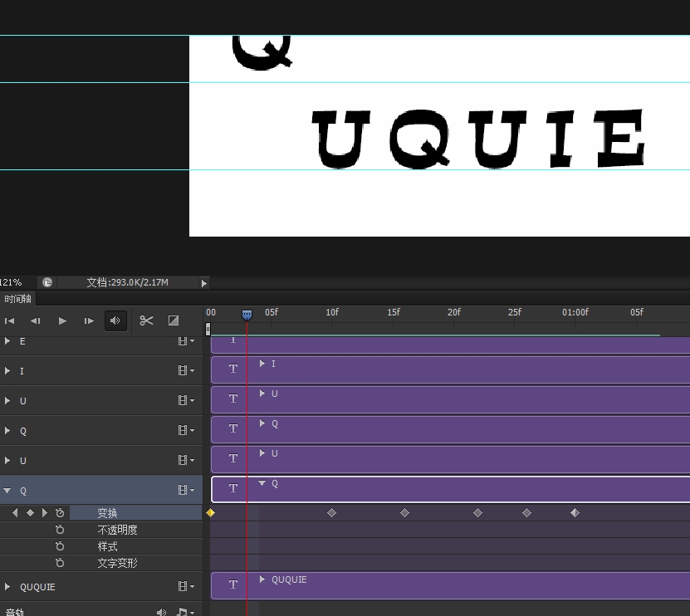Open the document info status bar arrow
The height and width of the screenshot is (616, 690).
(x=204, y=283)
